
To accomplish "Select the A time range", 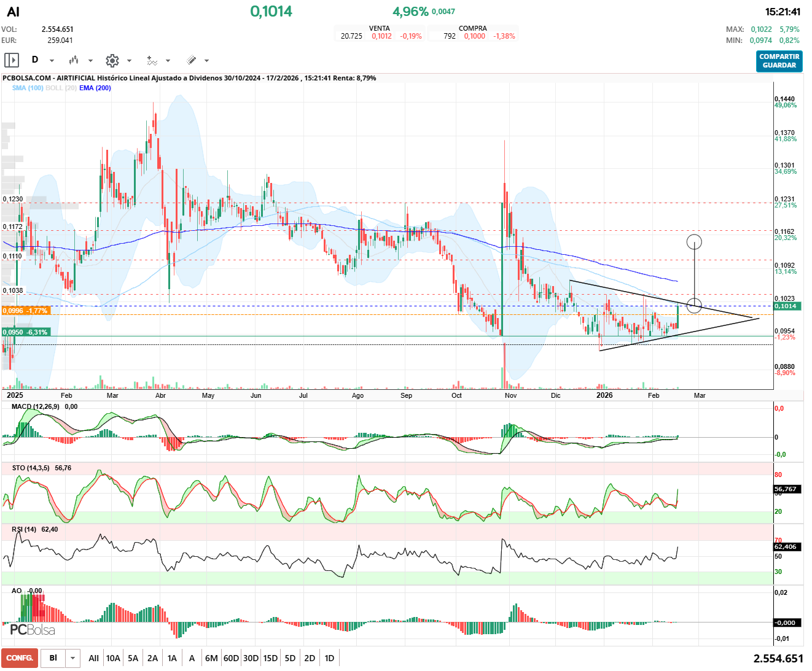I will [x=192, y=658].
